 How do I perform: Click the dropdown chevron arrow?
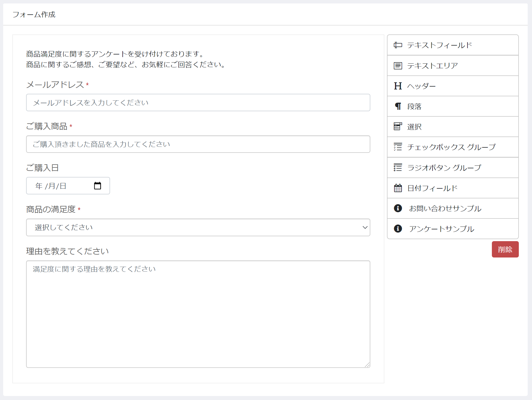(x=365, y=227)
